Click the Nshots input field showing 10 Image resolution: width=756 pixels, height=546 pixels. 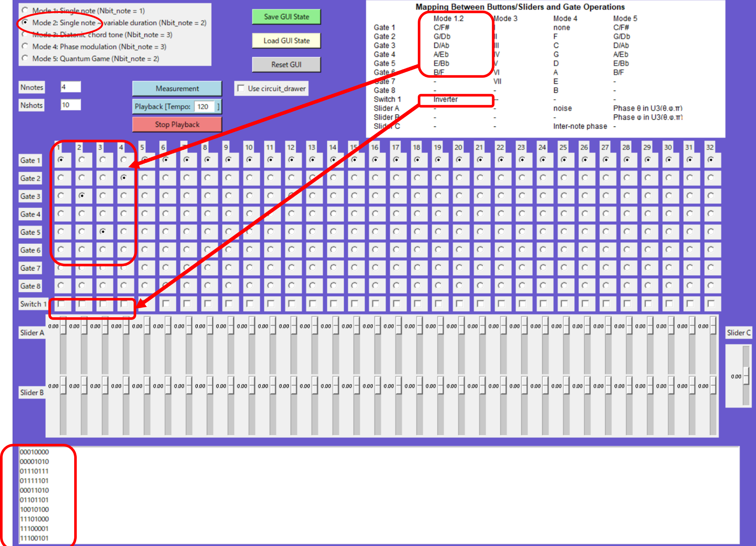[71, 105]
